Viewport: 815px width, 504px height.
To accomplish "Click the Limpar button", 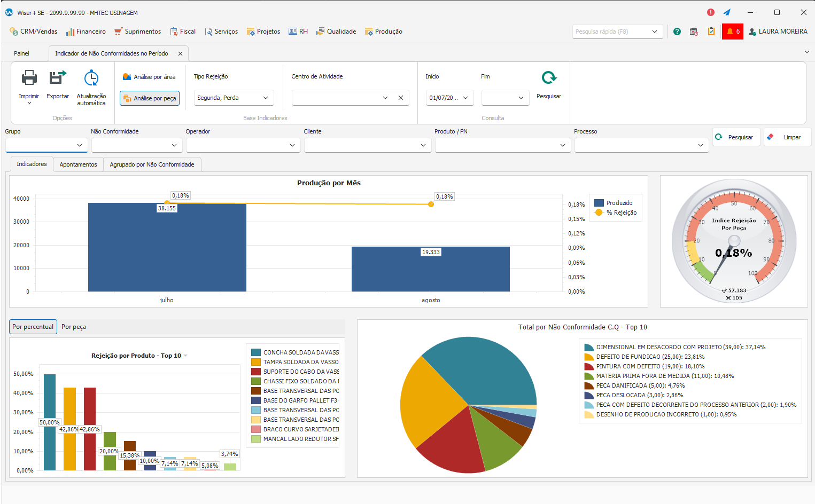I will (787, 137).
